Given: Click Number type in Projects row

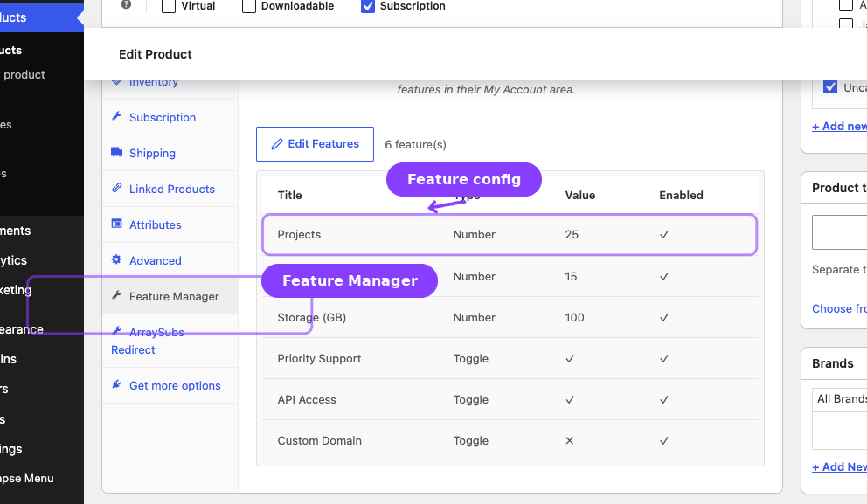Looking at the screenshot, I should [x=475, y=234].
